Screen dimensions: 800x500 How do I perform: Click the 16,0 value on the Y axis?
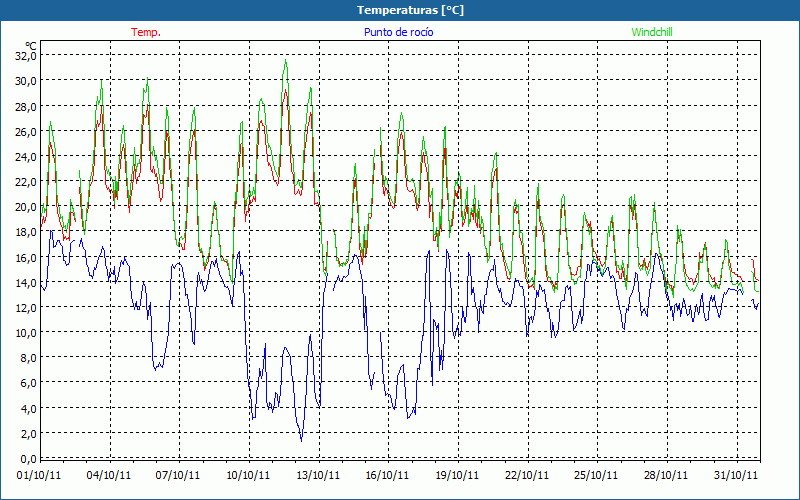coord(25,257)
